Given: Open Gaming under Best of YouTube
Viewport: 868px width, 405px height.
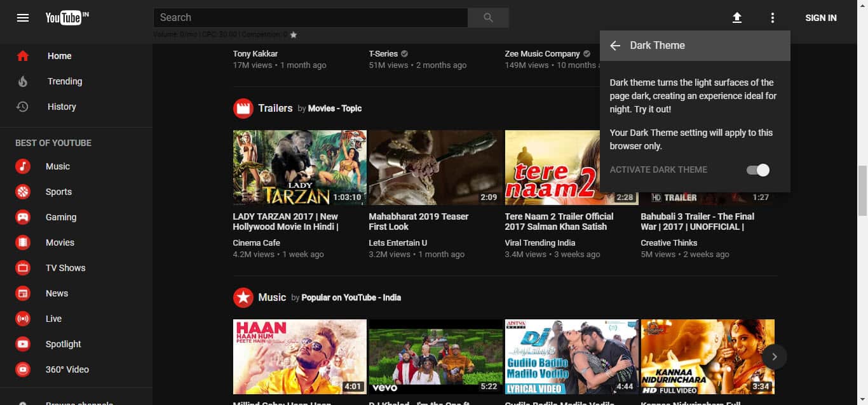Looking at the screenshot, I should [76, 217].
